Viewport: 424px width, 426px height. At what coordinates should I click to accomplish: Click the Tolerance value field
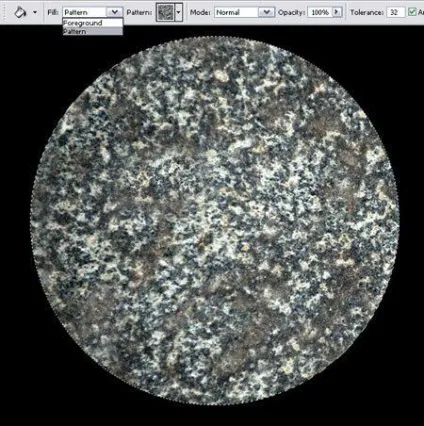[395, 12]
